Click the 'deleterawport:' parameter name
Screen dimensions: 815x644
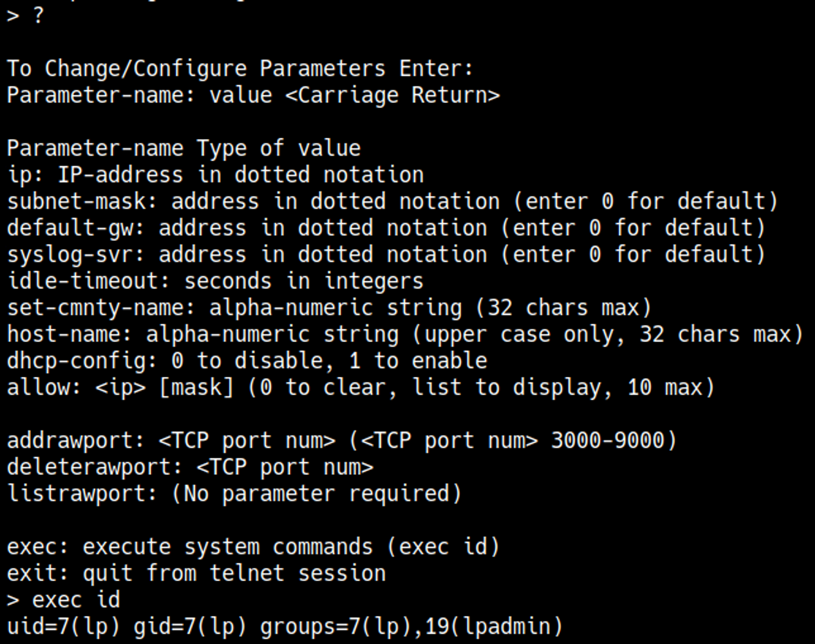[95, 467]
